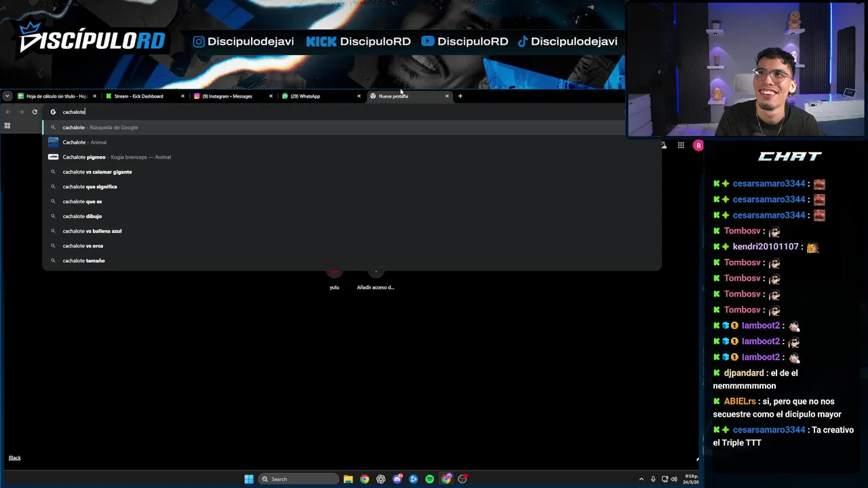
Task: Open the blue app icon next to Discord
Action: click(414, 479)
